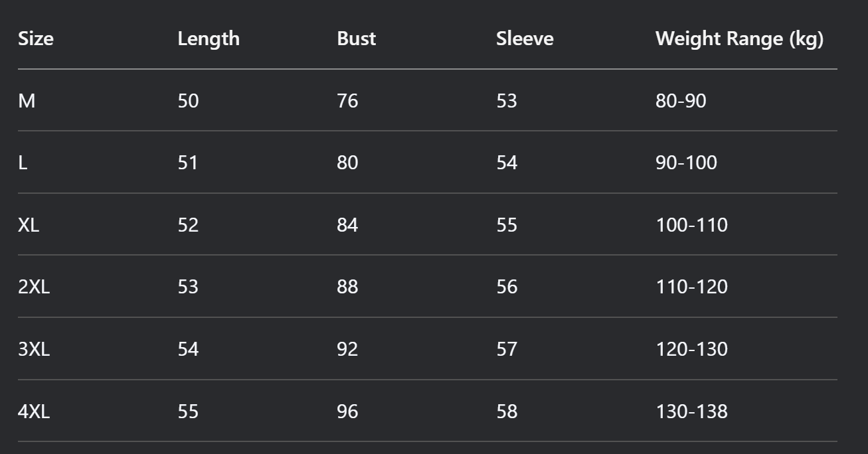Click the 80-90 weight range cell
The width and height of the screenshot is (868, 454).
click(681, 101)
